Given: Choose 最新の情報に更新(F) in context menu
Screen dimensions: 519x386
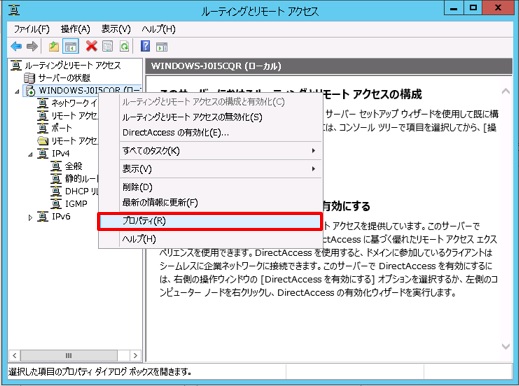Looking at the screenshot, I should tap(210, 202).
